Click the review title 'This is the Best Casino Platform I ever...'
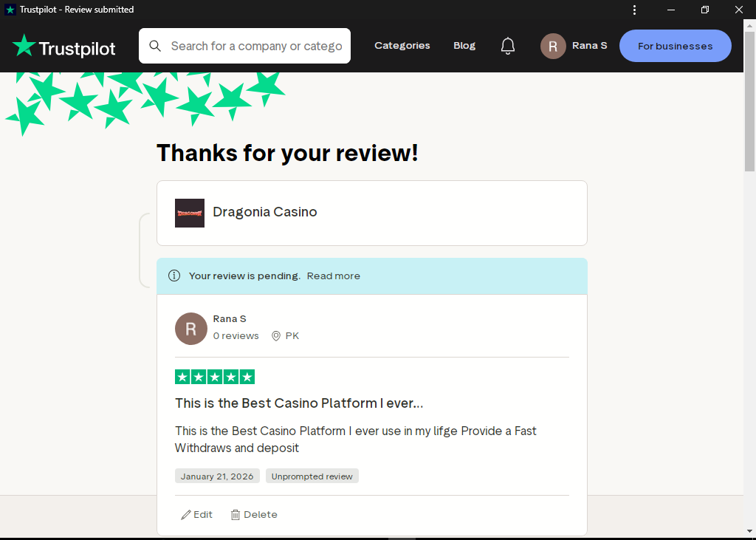This screenshot has width=756, height=540. click(x=299, y=403)
